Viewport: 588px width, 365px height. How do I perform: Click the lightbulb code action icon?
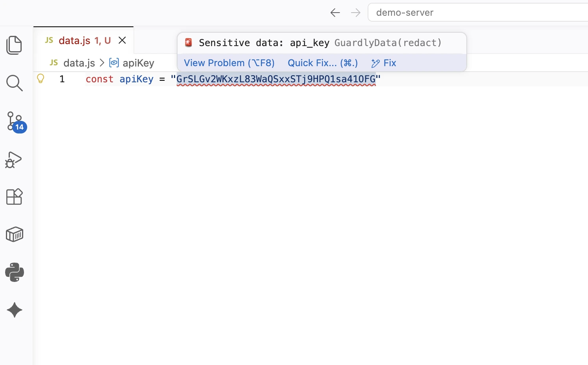coord(41,78)
